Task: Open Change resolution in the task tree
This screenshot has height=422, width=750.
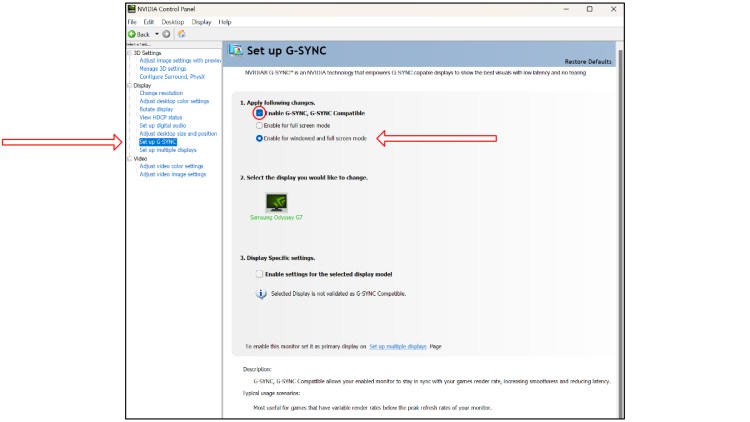Action: (161, 93)
